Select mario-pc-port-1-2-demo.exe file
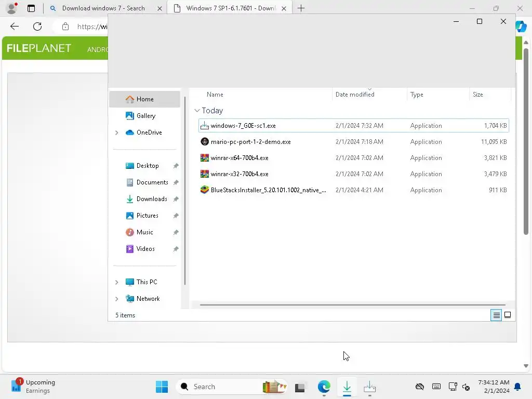 353,142
